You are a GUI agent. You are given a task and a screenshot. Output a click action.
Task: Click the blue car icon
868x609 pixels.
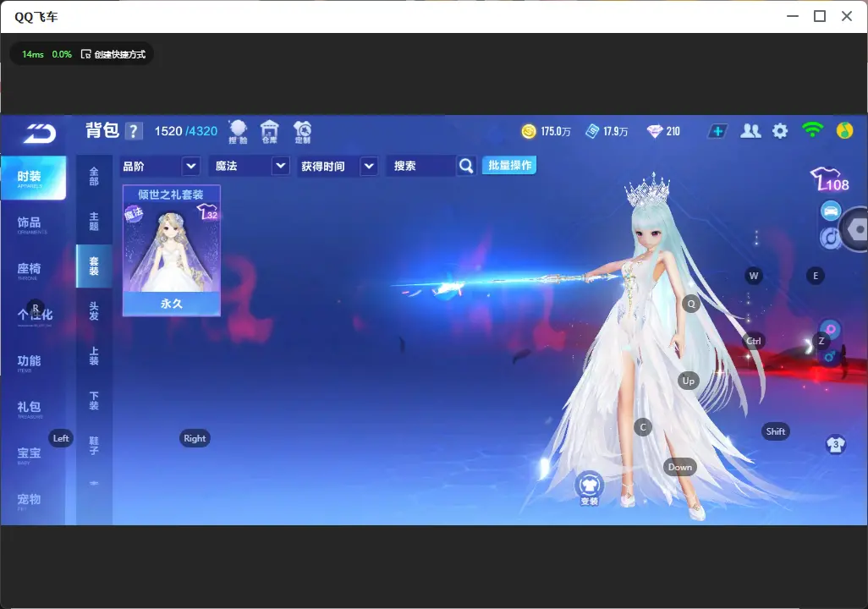[831, 211]
